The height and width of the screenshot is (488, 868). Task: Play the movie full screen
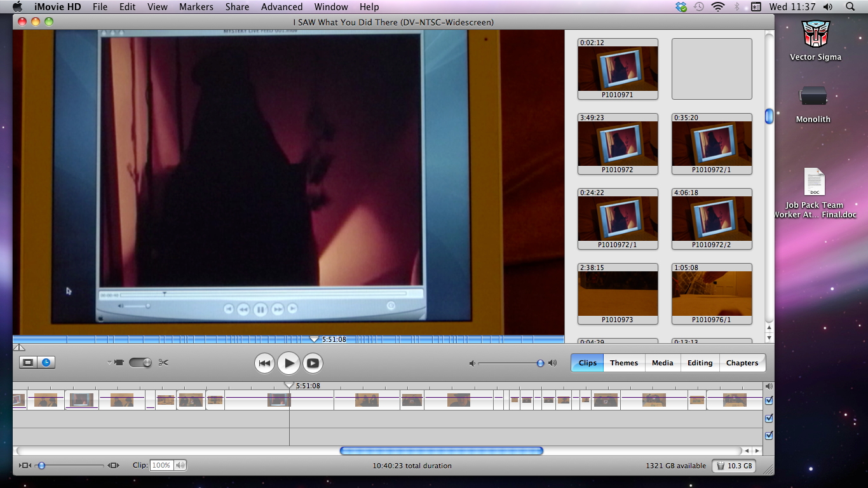pos(313,363)
